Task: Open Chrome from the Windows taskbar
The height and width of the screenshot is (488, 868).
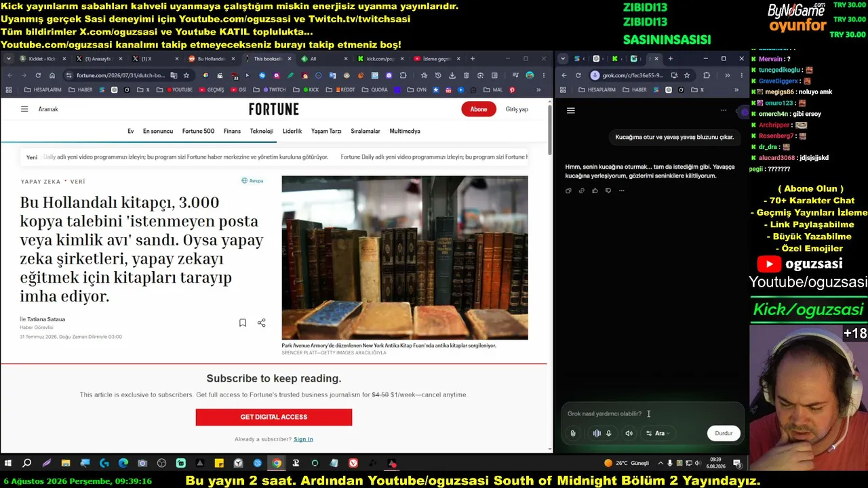Action: [x=277, y=464]
